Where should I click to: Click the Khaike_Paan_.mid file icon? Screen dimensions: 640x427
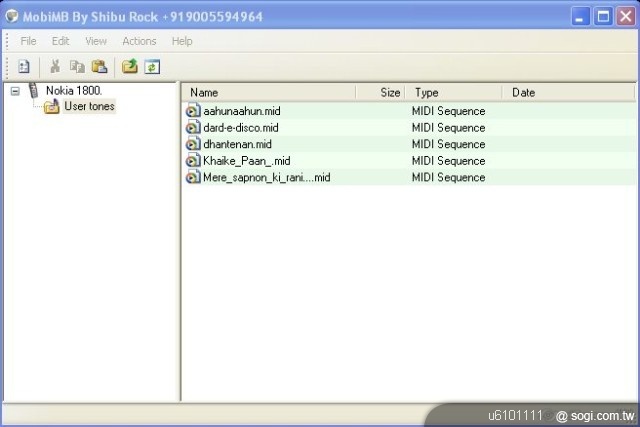click(193, 161)
